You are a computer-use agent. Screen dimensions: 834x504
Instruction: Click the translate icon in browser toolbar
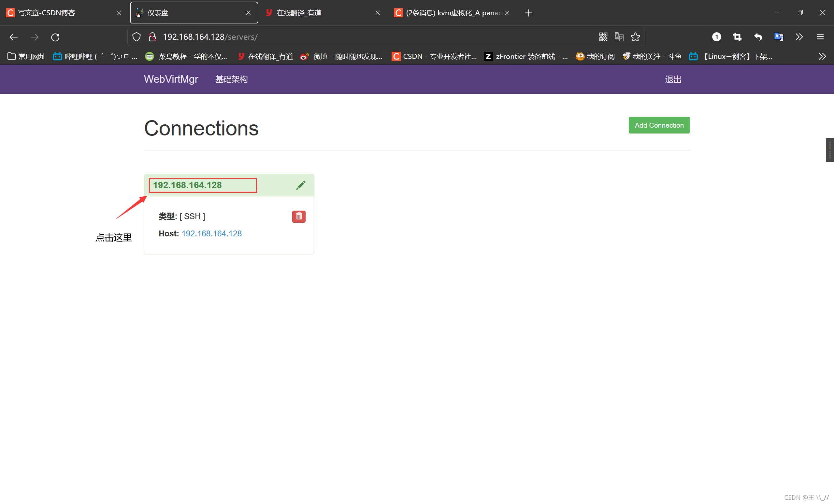(779, 37)
